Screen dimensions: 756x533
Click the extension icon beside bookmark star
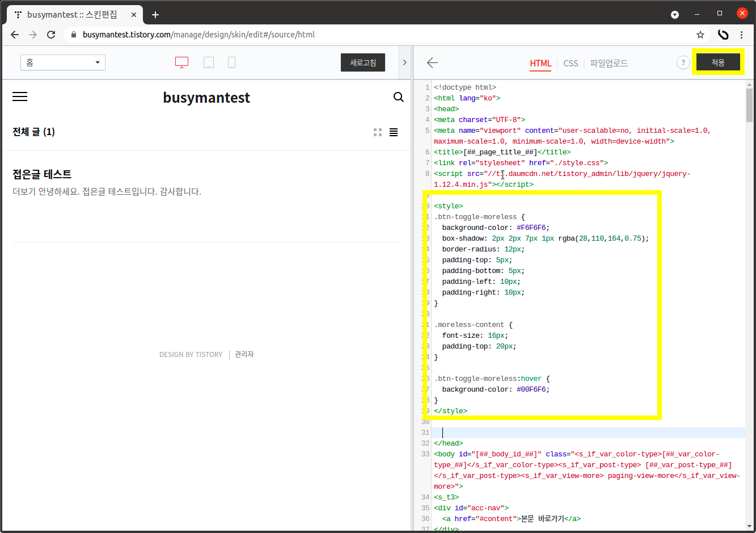723,35
